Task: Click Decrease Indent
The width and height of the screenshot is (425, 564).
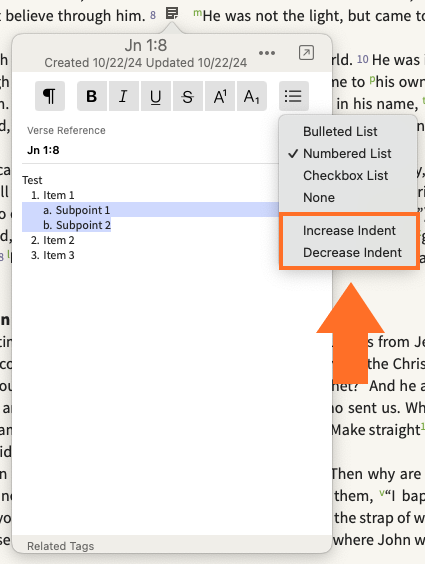Action: tap(352, 253)
